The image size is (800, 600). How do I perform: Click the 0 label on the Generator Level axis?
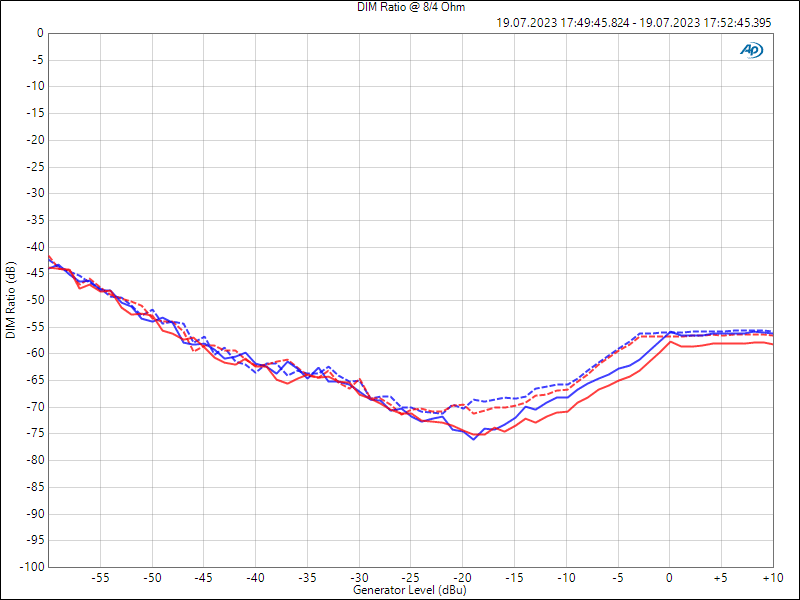pos(669,578)
